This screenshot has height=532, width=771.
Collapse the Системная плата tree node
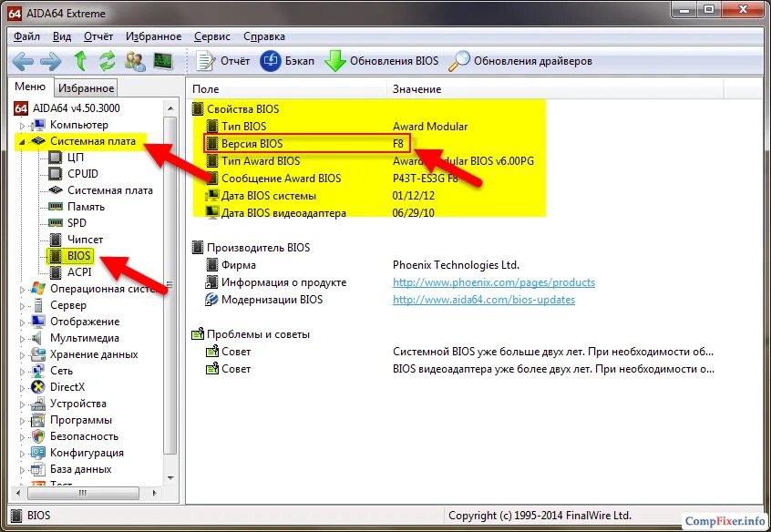pyautogui.click(x=22, y=142)
